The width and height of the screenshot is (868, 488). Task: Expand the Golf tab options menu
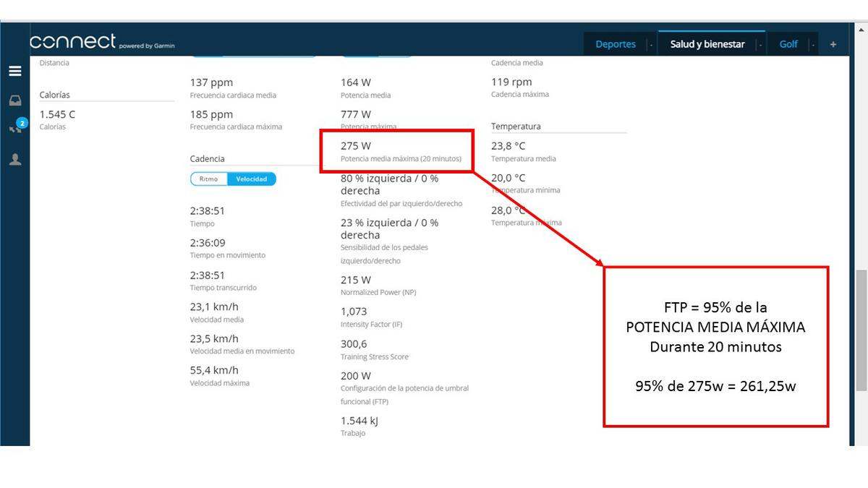813,45
